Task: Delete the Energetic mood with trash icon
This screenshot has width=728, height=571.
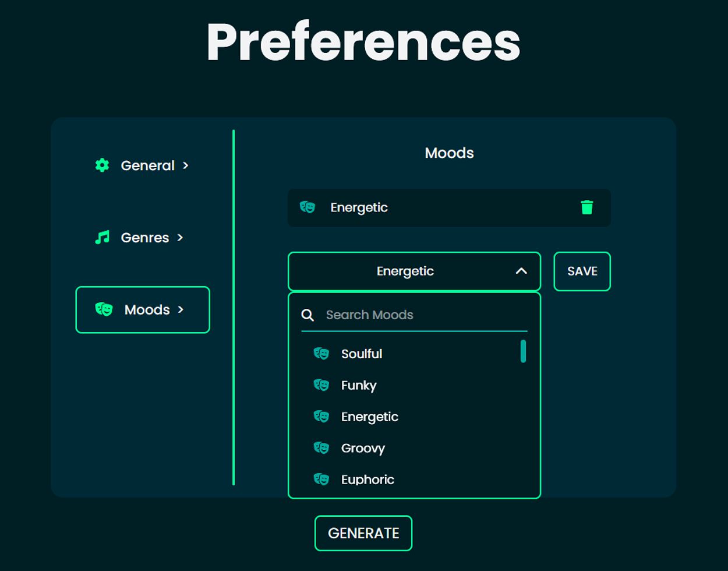Action: [x=586, y=207]
